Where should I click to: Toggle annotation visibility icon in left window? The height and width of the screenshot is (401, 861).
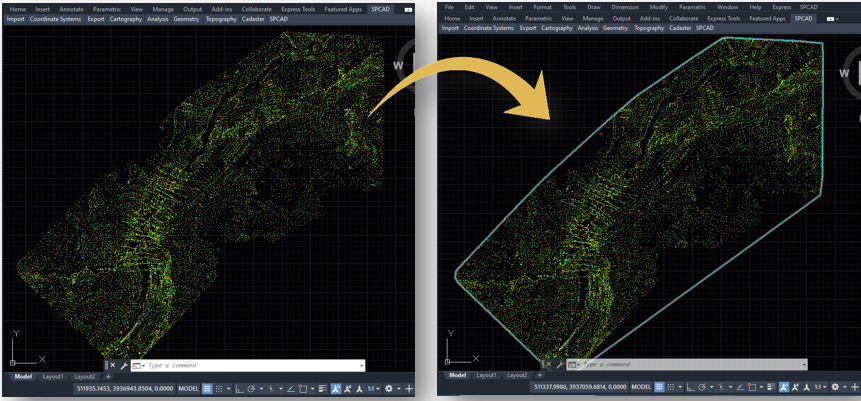click(x=336, y=388)
